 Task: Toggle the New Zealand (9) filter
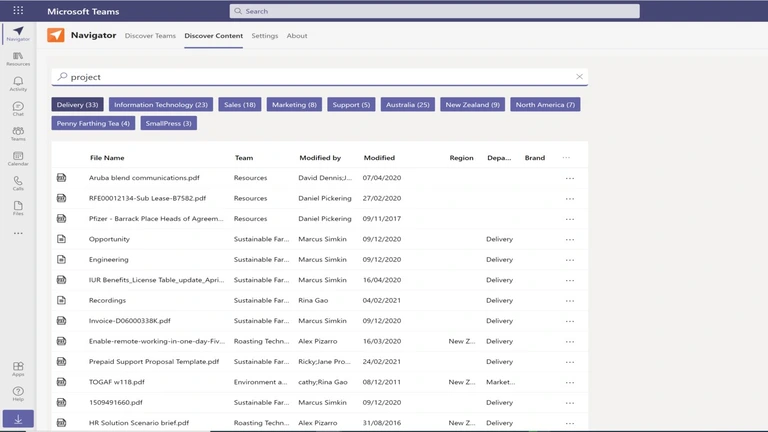tap(472, 105)
